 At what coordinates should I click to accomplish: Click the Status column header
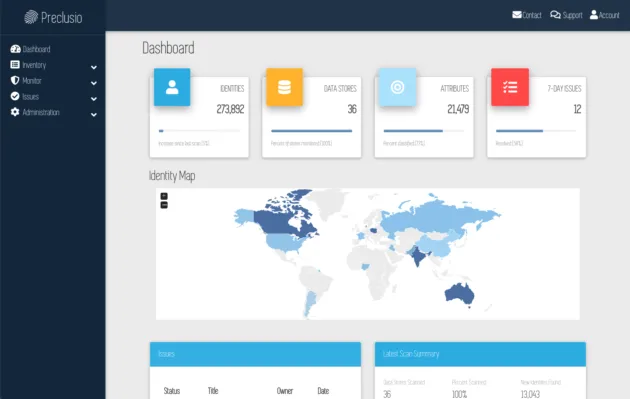172,391
